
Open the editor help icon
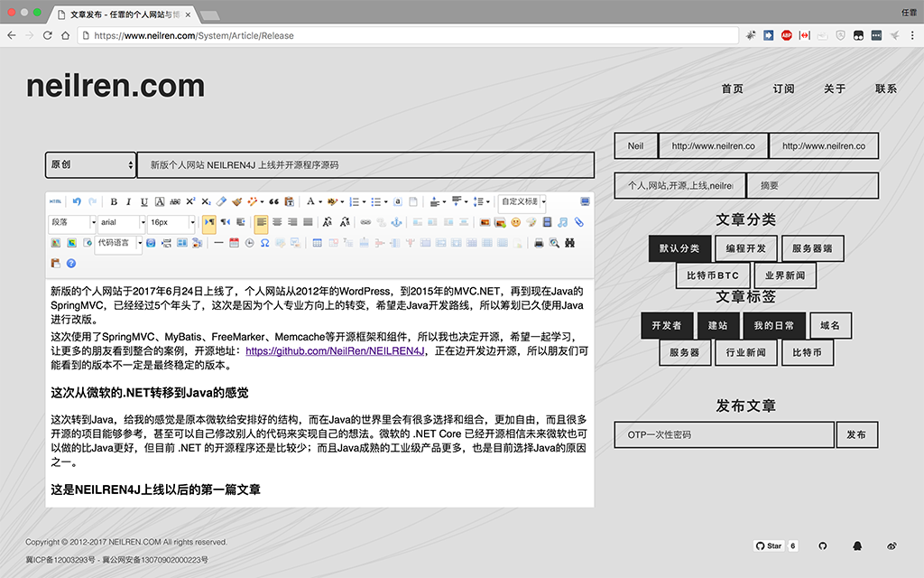71,263
